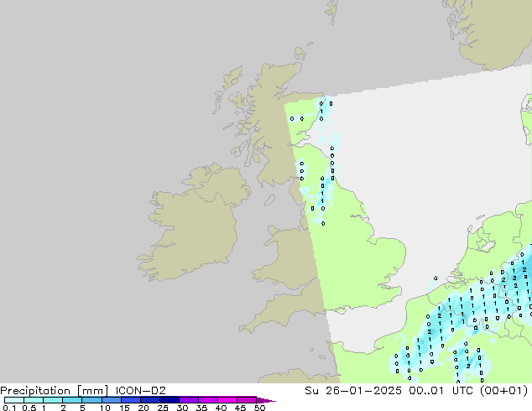
Task: Pick the 10–15 mm blue legend swatch
Action: (112, 400)
